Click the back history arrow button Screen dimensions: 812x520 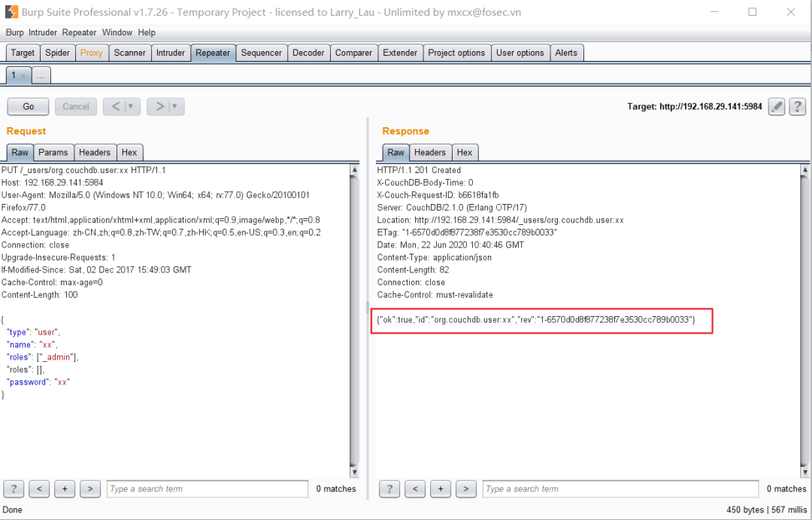(x=116, y=106)
